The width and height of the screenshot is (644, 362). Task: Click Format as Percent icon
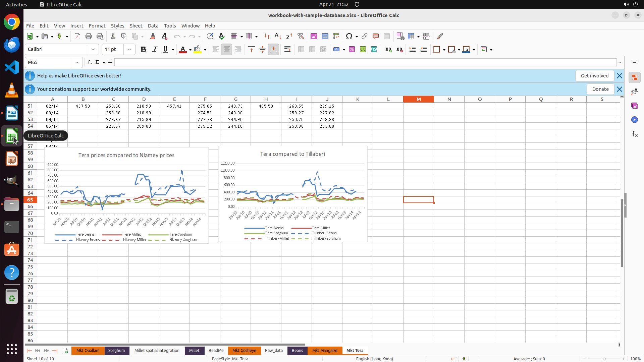(x=352, y=50)
